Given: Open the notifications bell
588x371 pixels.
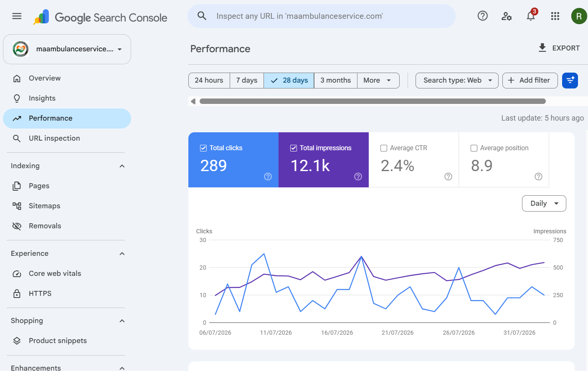Looking at the screenshot, I should (x=531, y=16).
